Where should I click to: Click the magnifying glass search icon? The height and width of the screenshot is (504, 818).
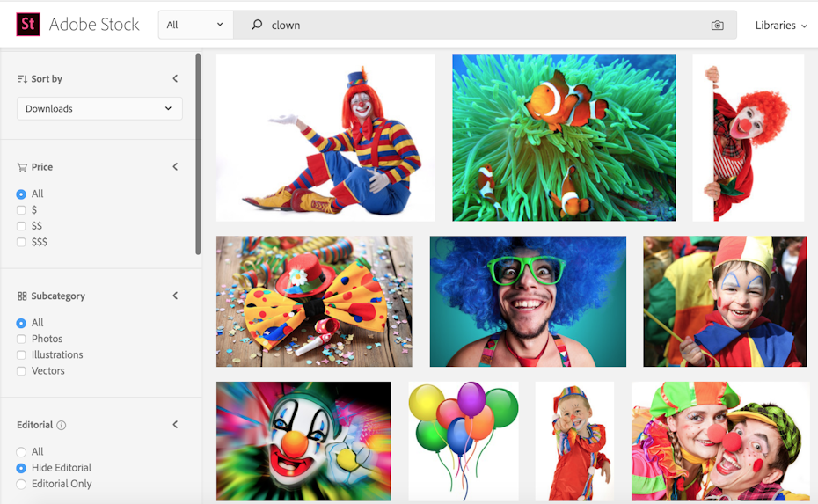(x=257, y=26)
